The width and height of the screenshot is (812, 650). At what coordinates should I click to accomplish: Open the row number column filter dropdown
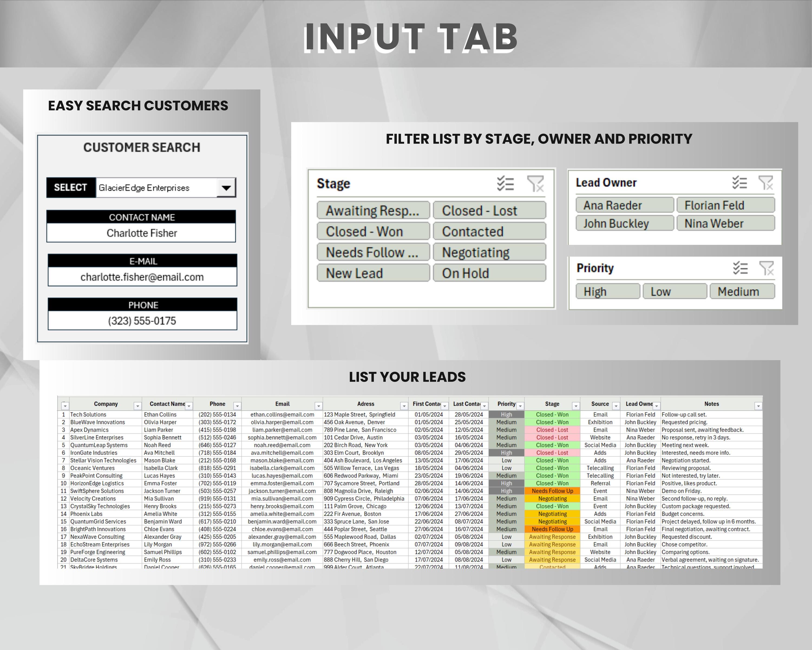pos(65,406)
